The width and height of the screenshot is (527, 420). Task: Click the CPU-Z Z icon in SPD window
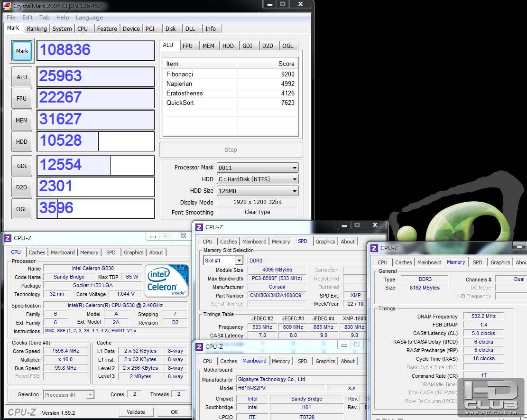coord(199,227)
